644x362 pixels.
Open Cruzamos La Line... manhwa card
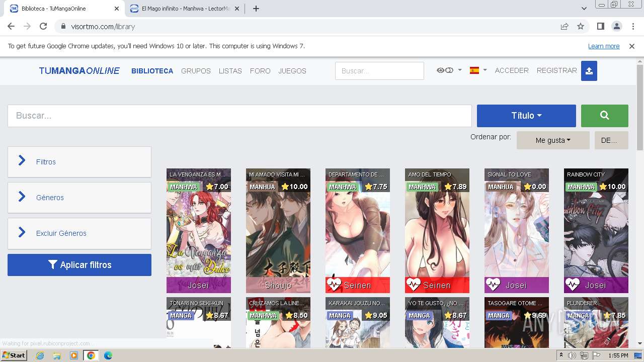[x=278, y=322]
